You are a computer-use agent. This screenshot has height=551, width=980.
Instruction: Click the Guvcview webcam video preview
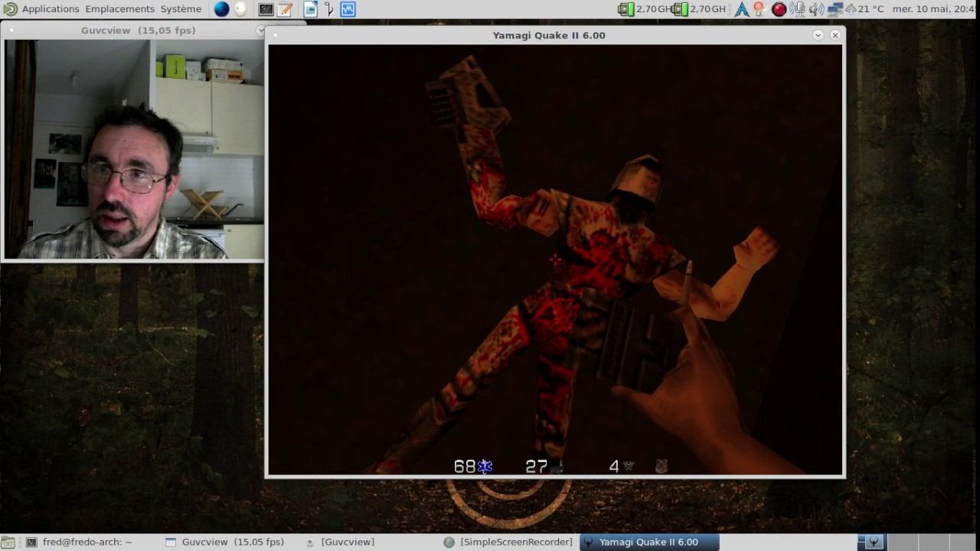134,149
